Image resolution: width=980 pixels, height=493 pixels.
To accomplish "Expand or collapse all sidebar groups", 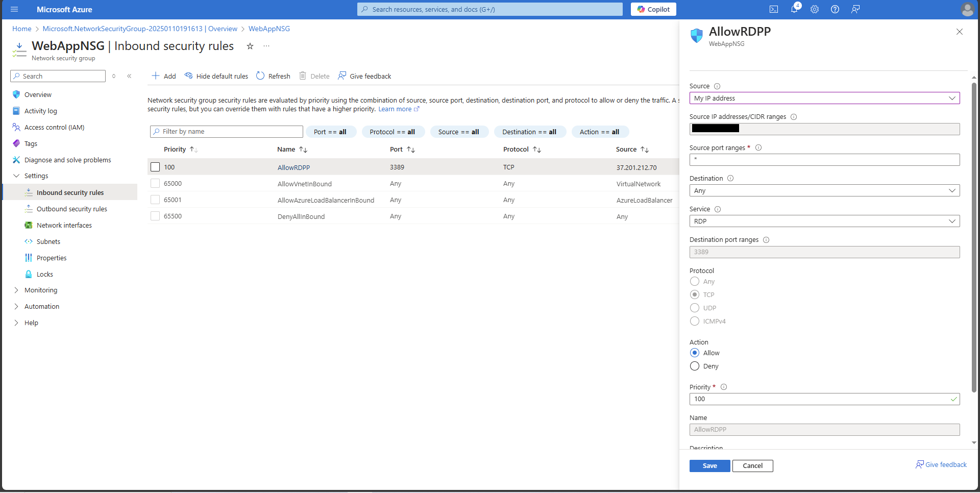I will tap(114, 76).
